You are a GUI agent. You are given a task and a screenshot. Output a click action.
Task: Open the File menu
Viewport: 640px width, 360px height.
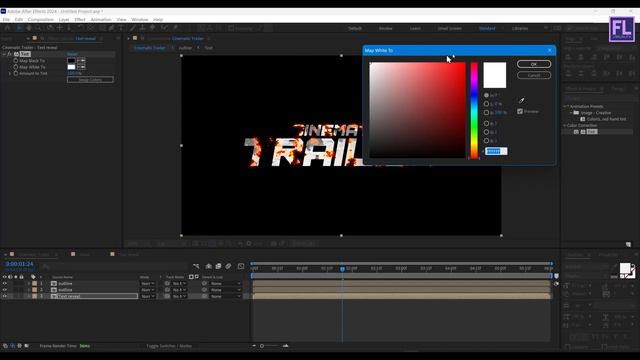pyautogui.click(x=6, y=19)
